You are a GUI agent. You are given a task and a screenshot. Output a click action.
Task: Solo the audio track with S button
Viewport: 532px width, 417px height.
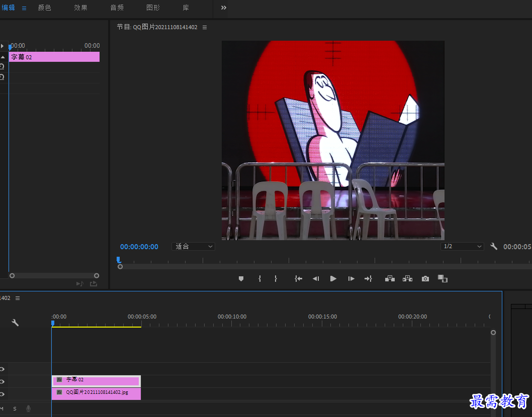pyautogui.click(x=15, y=409)
